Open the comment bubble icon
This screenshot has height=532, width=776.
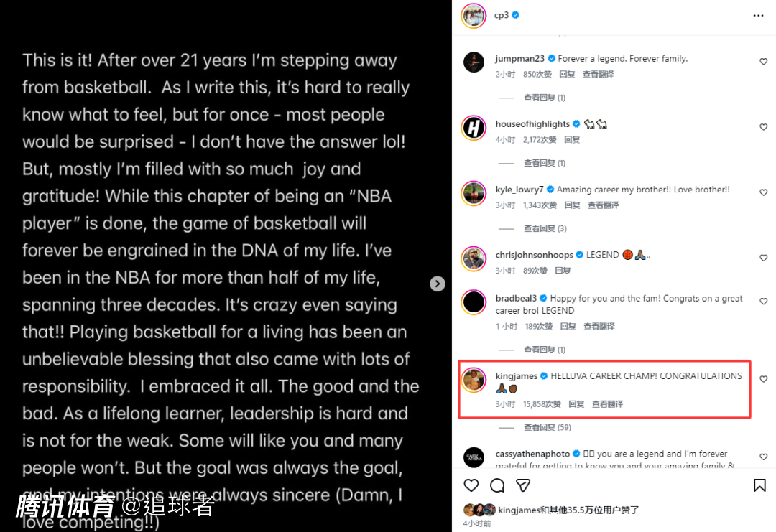click(497, 485)
